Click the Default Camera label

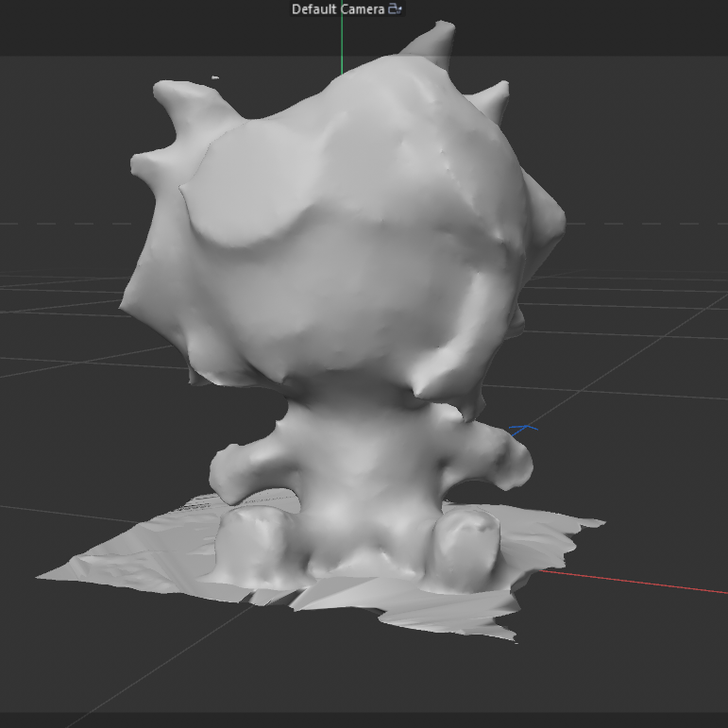point(337,9)
